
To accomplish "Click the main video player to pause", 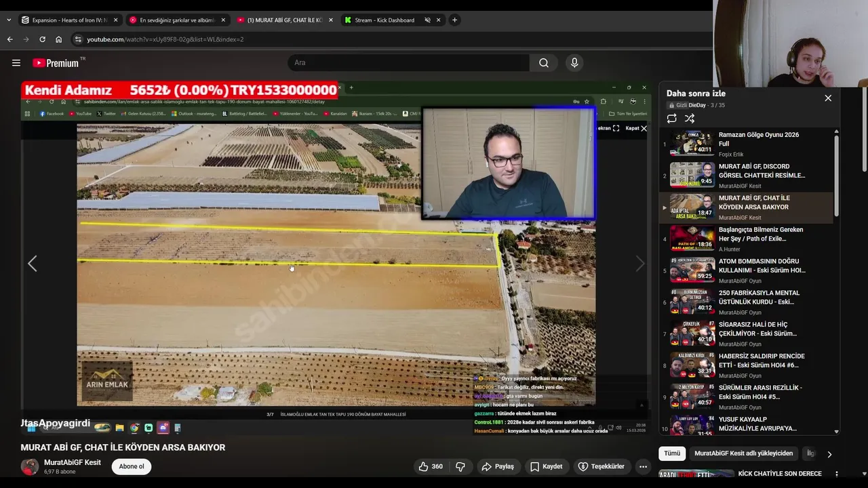I will [336, 258].
